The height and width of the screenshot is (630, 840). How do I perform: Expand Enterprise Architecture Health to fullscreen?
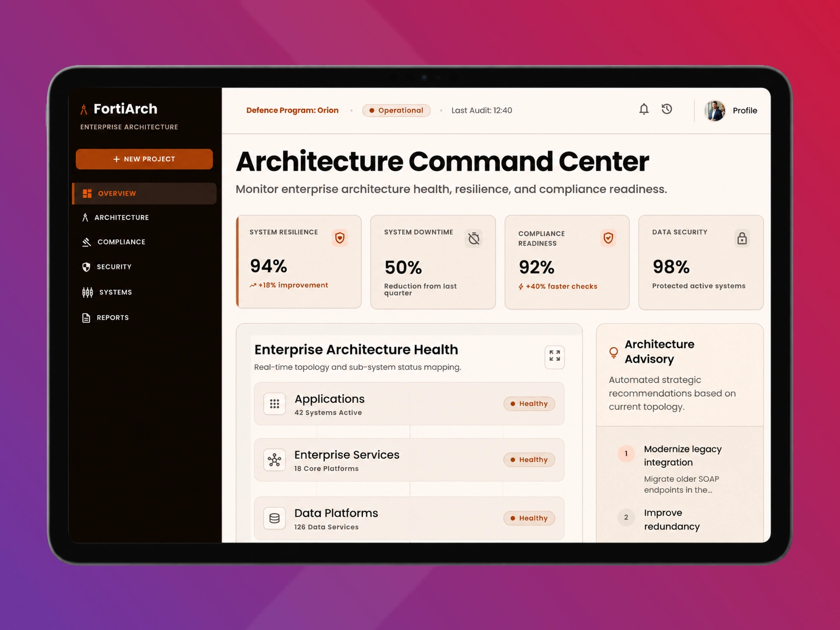[x=554, y=356]
